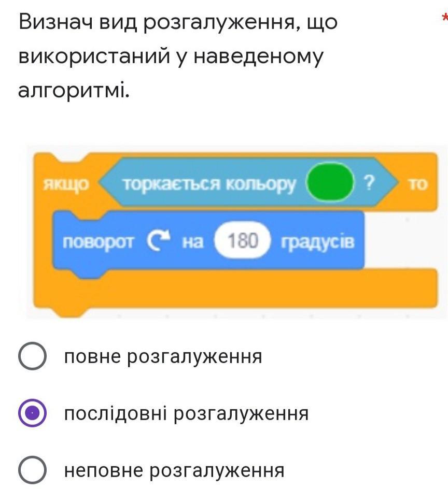The image size is (448, 504).
Task: Select the 'послідовні розгалуження' radio button
Action: (32, 413)
